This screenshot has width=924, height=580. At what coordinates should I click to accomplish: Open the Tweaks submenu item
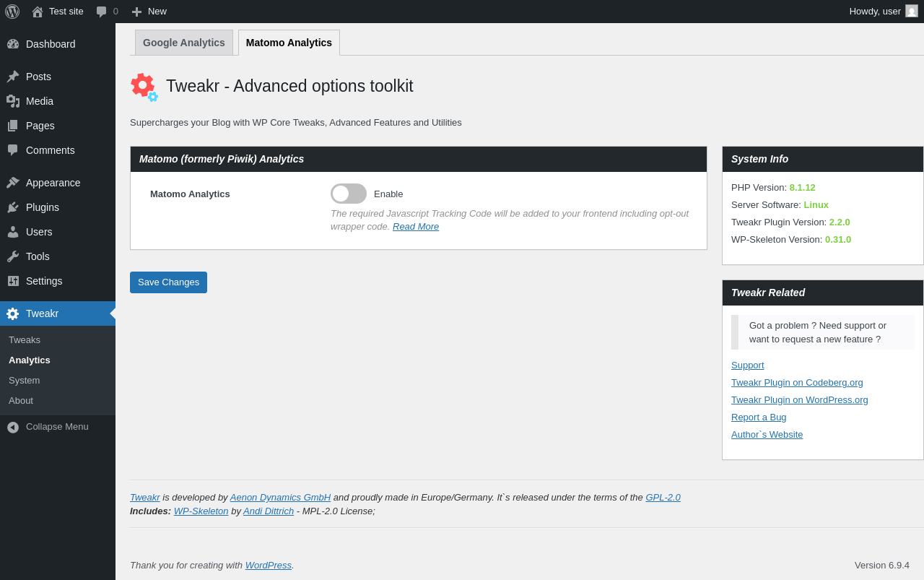click(x=25, y=340)
